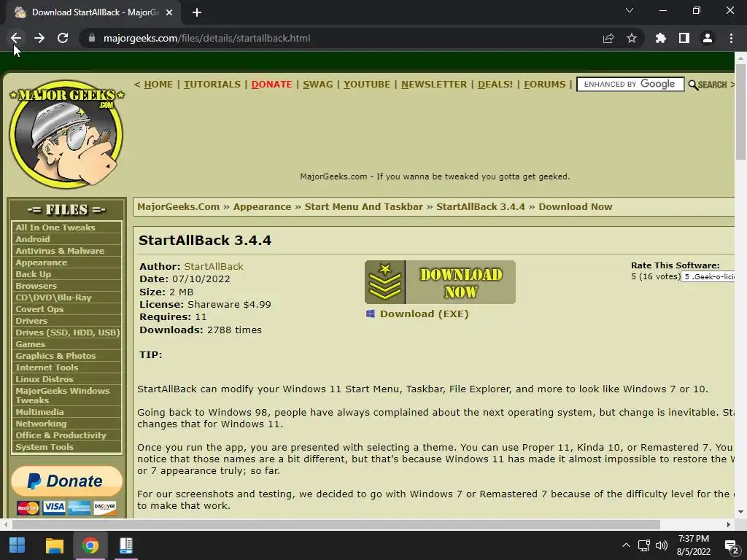Click the Google enhanced search field
The height and width of the screenshot is (560, 747).
(x=630, y=85)
